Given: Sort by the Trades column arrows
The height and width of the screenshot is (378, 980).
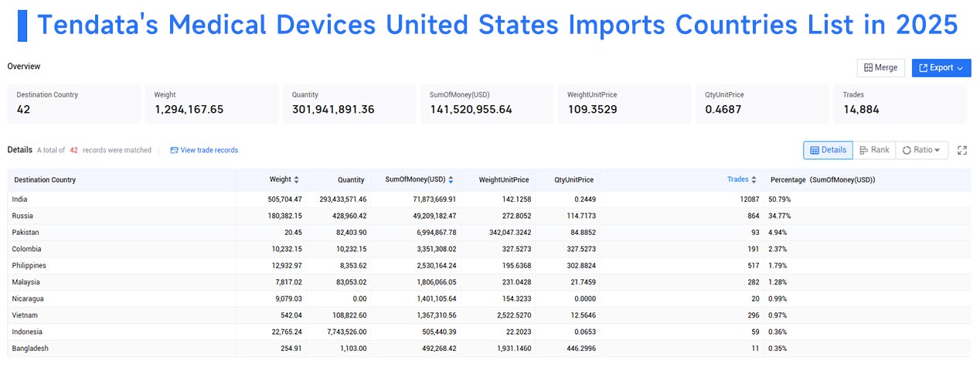Looking at the screenshot, I should [754, 179].
